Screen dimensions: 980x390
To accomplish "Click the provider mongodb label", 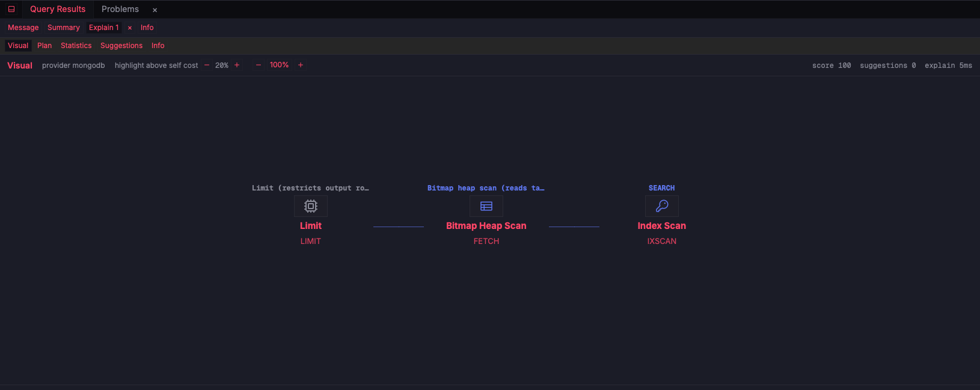I will pos(73,66).
